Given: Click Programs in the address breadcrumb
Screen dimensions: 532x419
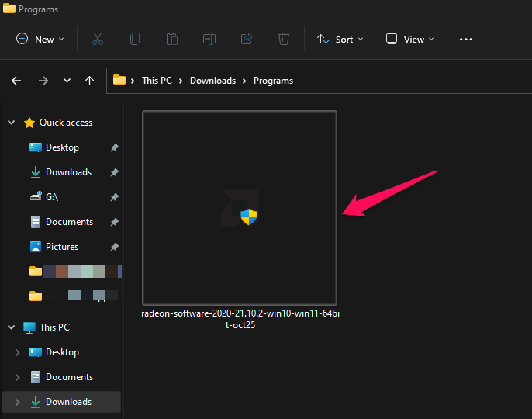Looking at the screenshot, I should click(274, 81).
